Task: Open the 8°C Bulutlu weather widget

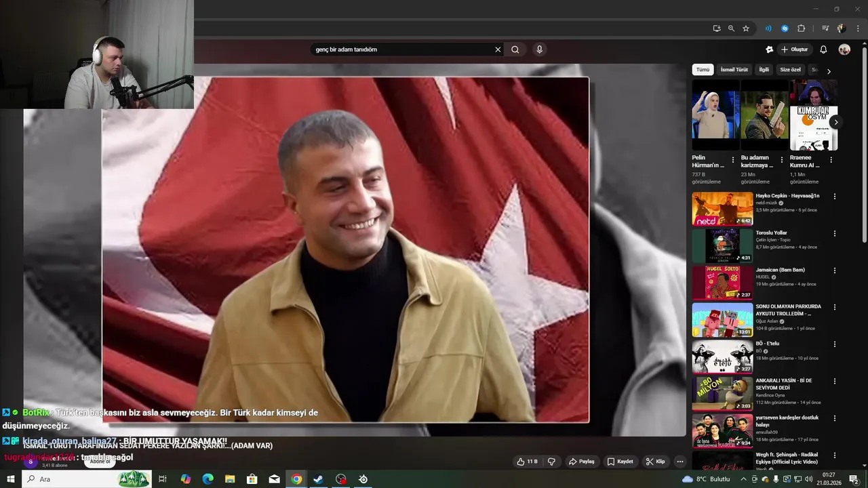Action: point(706,479)
